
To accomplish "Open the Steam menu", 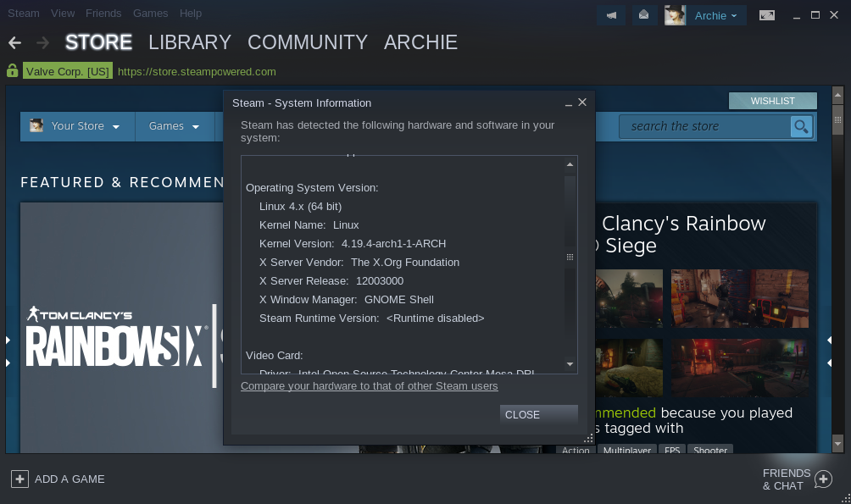I will (24, 13).
